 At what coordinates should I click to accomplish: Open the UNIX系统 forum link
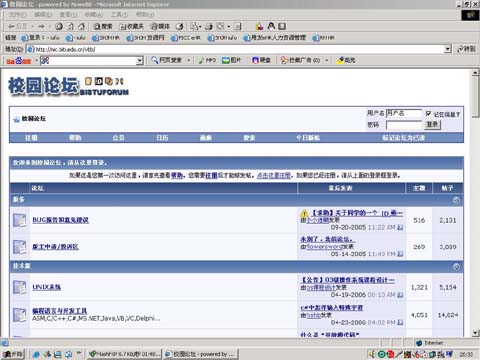tap(47, 287)
